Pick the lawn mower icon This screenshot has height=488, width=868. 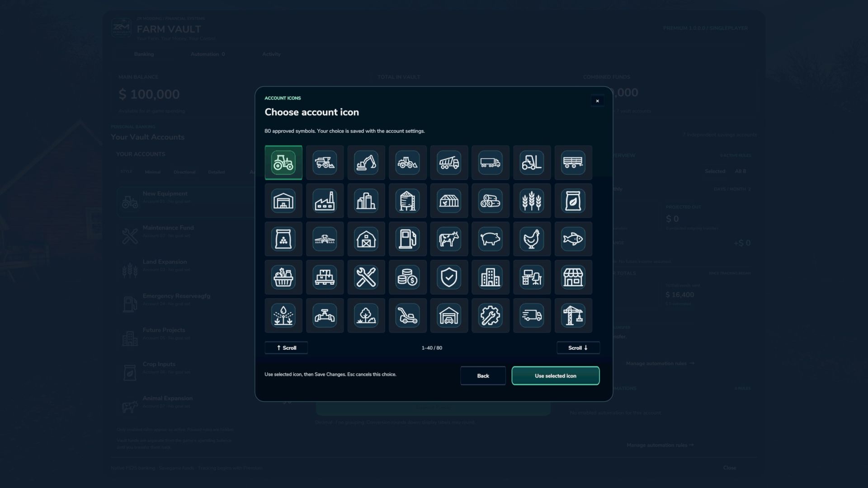[407, 315]
